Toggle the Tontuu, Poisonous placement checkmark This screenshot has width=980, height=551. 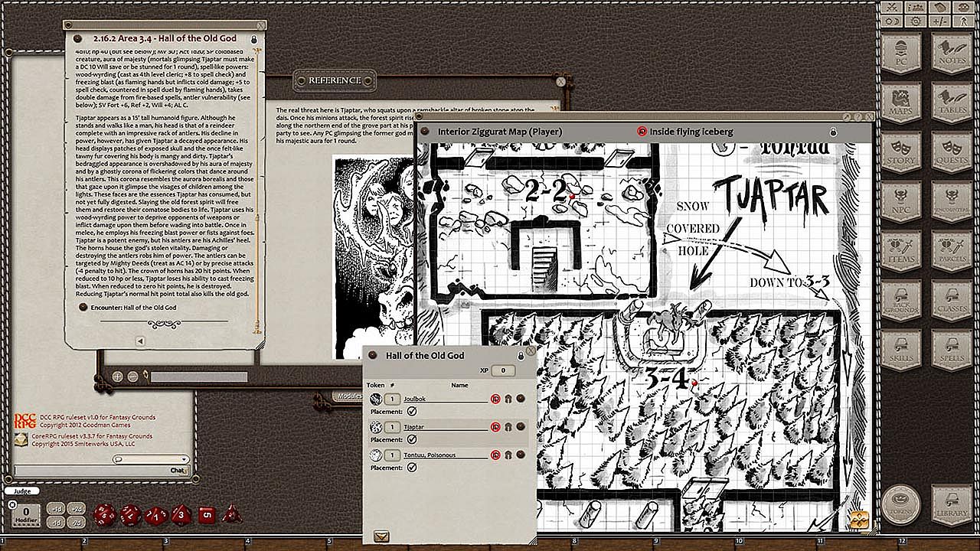pyautogui.click(x=412, y=467)
